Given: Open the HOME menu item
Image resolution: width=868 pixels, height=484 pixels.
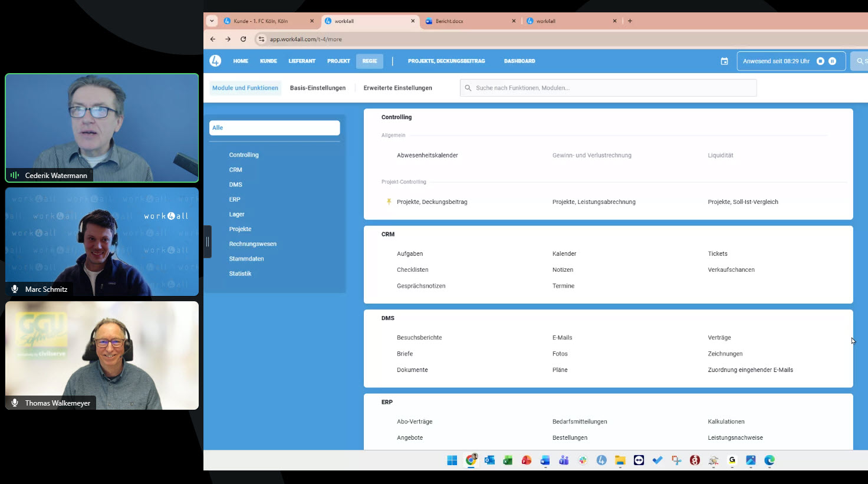Looking at the screenshot, I should (241, 61).
